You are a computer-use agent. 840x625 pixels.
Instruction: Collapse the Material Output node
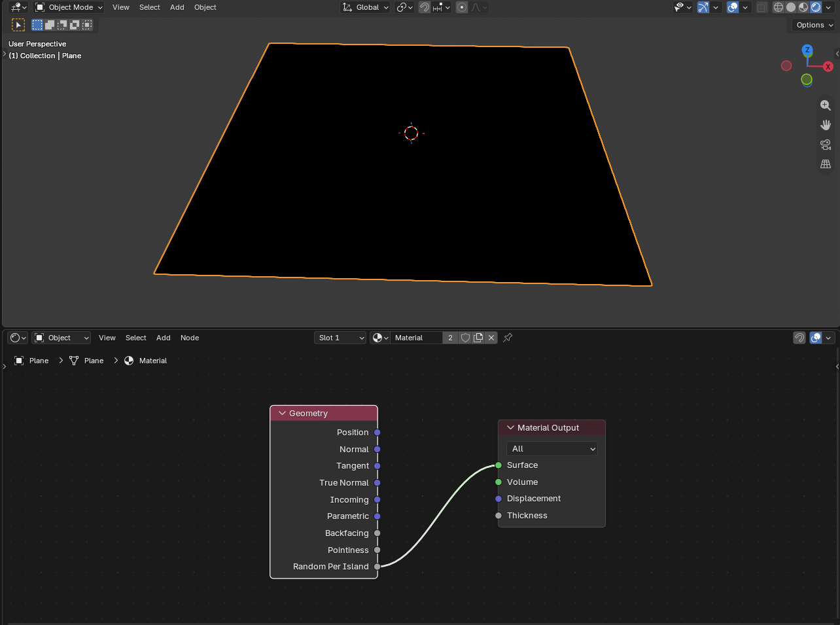511,428
